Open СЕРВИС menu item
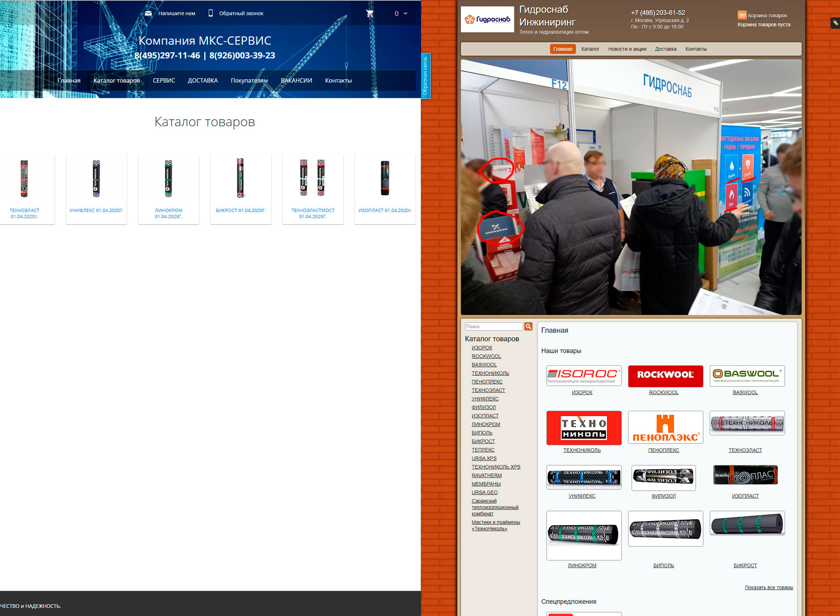The height and width of the screenshot is (616, 840). 164,81
